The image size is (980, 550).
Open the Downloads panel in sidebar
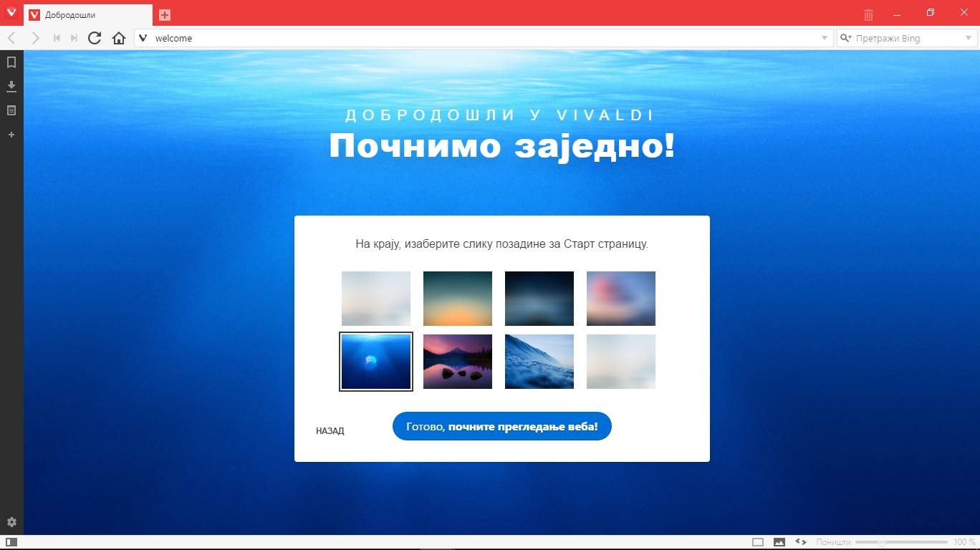pos(11,87)
